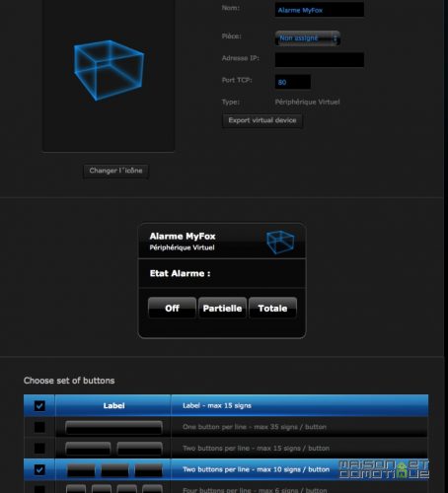
Task: Uncheck the Label row checkbox
Action: point(39,406)
